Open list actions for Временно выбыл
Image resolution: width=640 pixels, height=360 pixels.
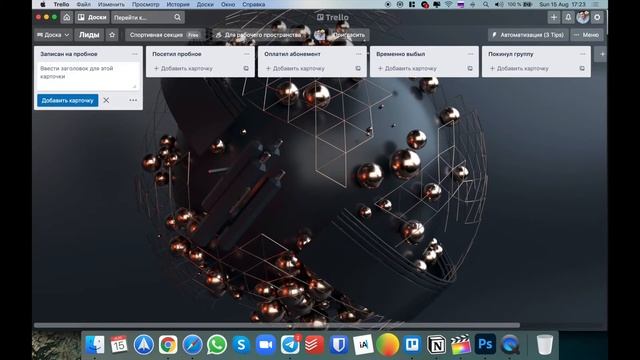471,54
